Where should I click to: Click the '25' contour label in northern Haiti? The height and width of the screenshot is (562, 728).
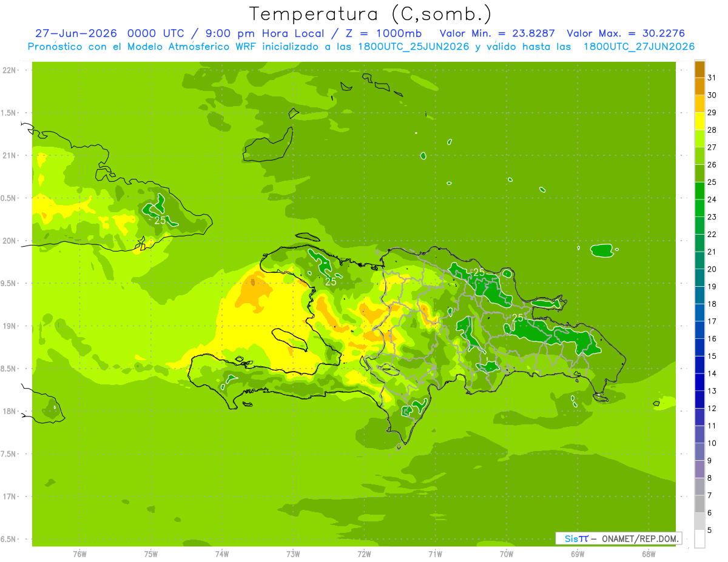click(x=331, y=281)
